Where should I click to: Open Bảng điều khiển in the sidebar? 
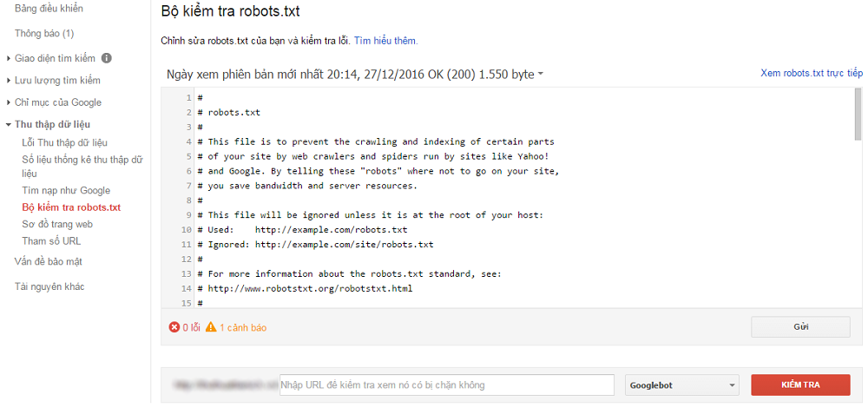pos(49,9)
